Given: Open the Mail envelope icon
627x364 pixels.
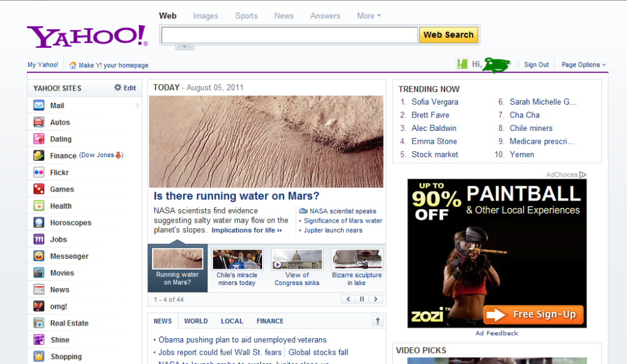Looking at the screenshot, I should [39, 105].
